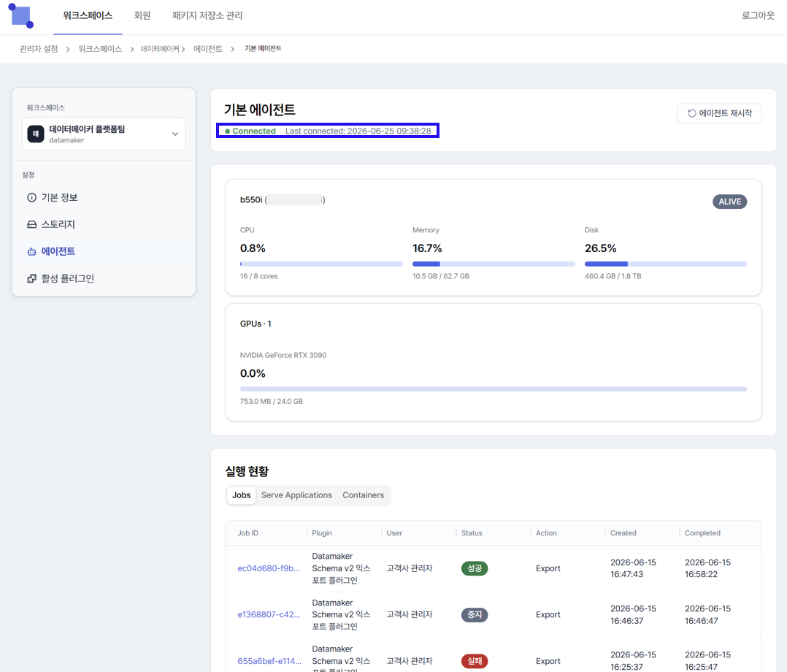Screen dimensions: 787x672
Task: Click breadcrumb chevron after 관리자 설정
Action: pyautogui.click(x=68, y=49)
